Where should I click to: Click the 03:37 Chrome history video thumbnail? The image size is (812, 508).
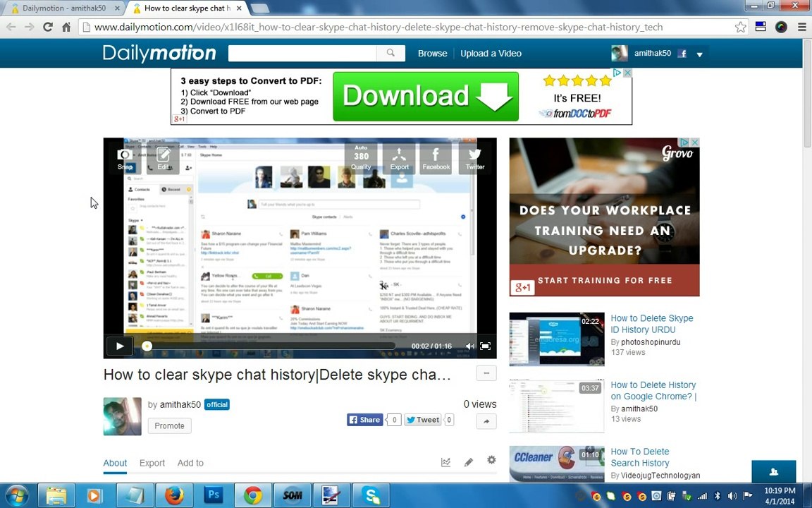pyautogui.click(x=557, y=406)
